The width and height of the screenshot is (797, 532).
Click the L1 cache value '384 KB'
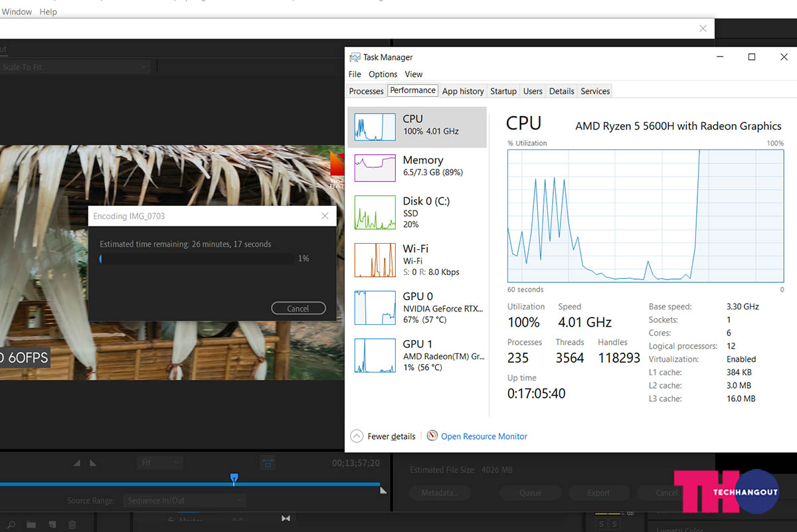coord(739,373)
